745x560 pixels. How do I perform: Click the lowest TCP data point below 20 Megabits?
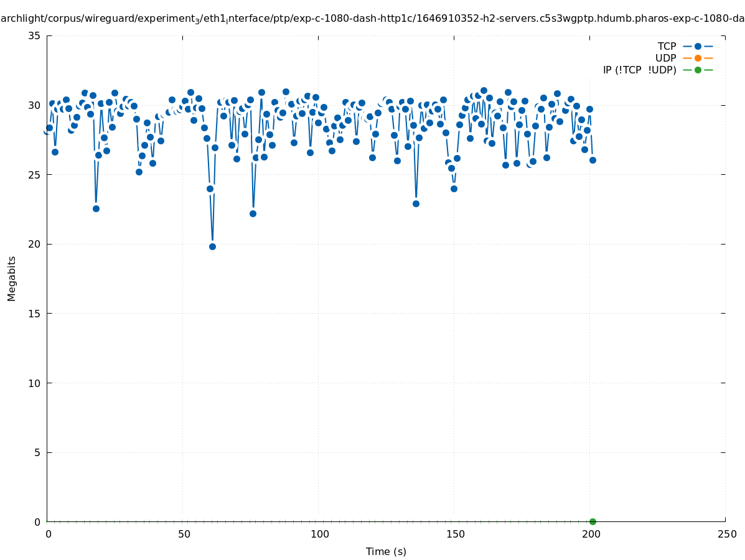point(212,246)
